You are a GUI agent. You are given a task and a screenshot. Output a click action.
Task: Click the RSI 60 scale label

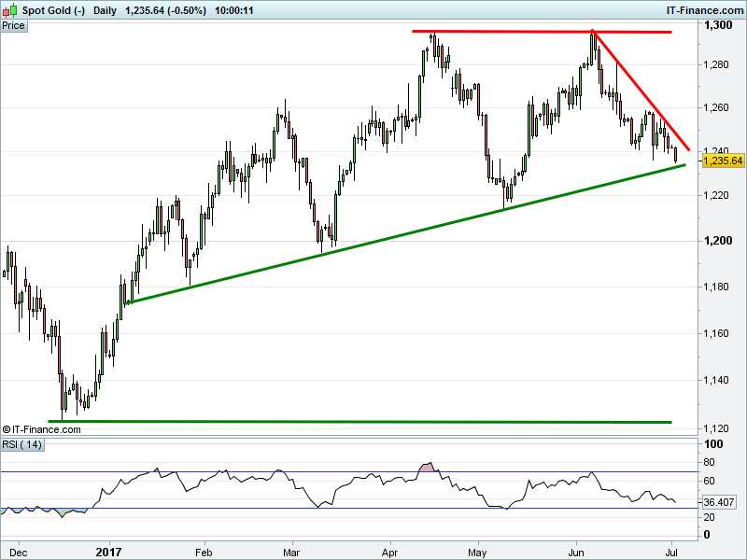[709, 481]
